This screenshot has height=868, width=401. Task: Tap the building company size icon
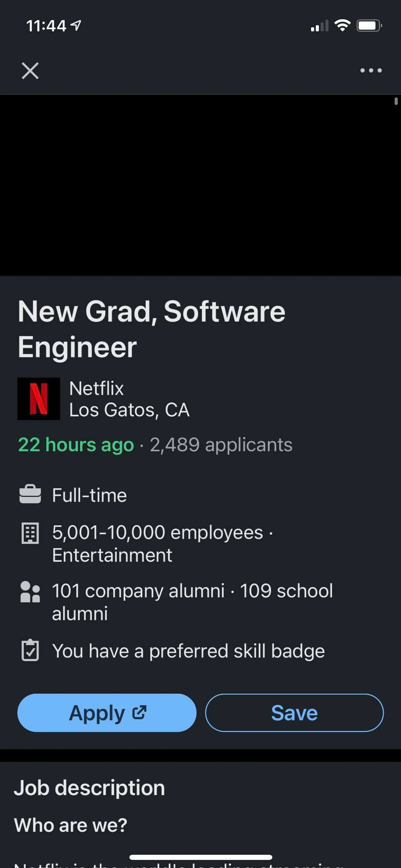tap(30, 533)
